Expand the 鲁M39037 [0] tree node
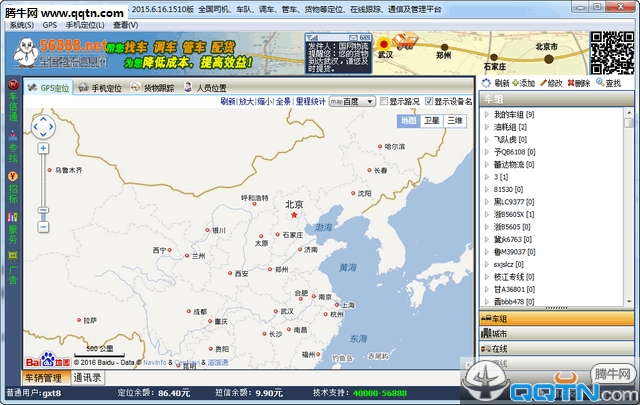Viewport: 640px width, 405px height. 487,252
